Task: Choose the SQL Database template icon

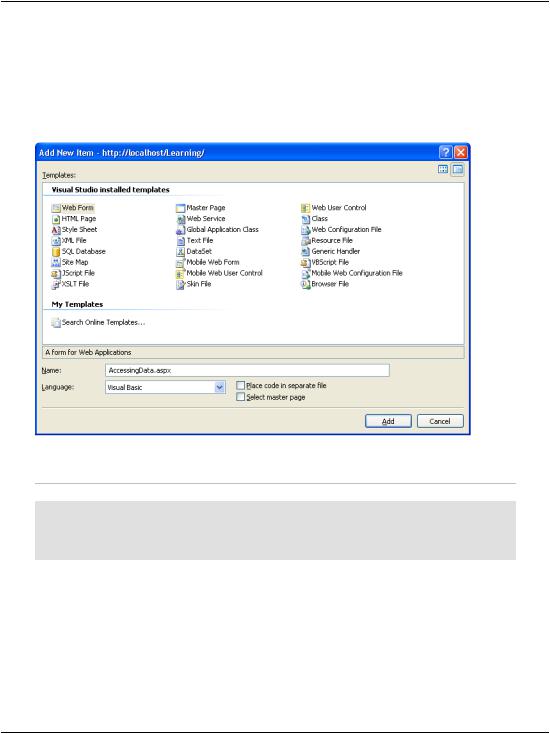Action: click(x=56, y=251)
